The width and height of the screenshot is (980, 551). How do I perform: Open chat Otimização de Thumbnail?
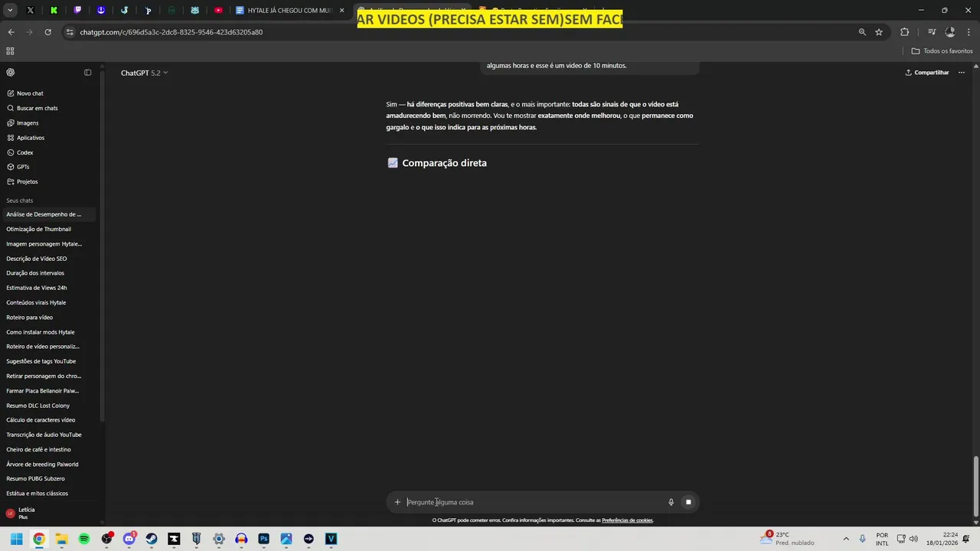(38, 229)
